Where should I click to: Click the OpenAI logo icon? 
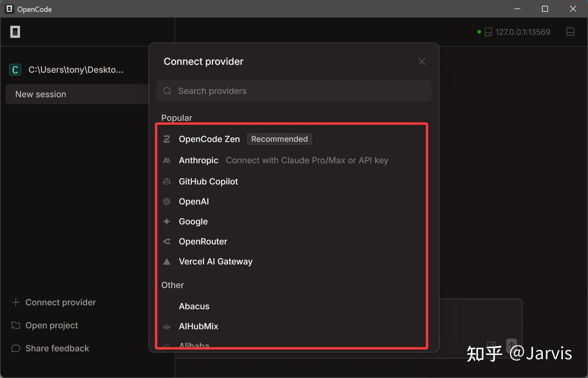click(x=167, y=202)
